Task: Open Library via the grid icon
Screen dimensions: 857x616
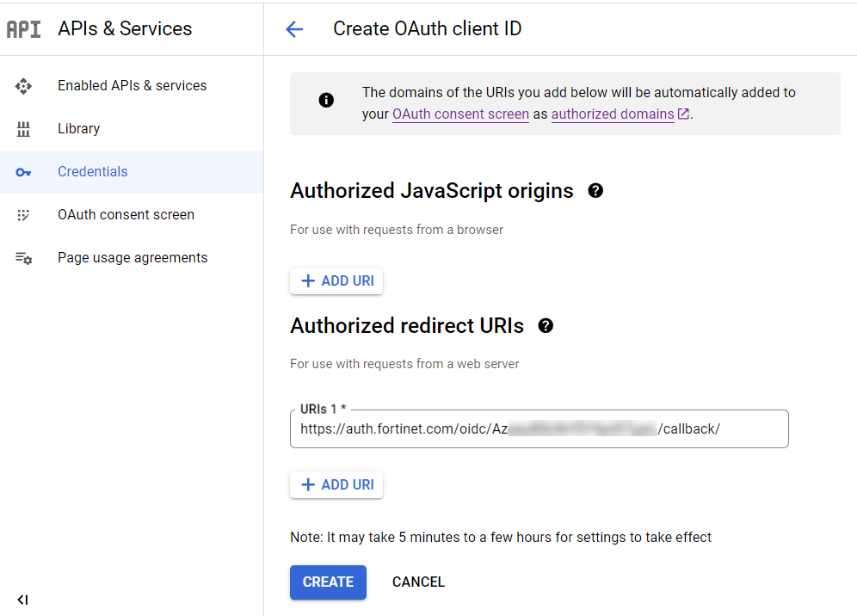Action: click(x=23, y=128)
